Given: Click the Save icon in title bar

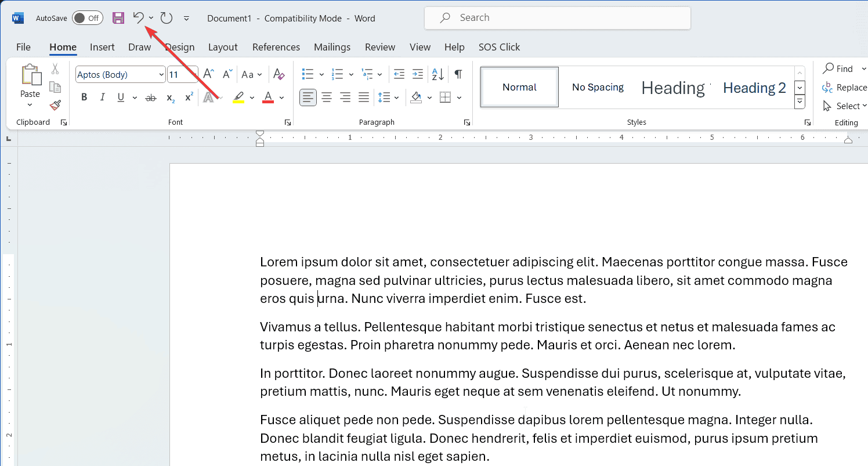Looking at the screenshot, I should click(x=118, y=18).
